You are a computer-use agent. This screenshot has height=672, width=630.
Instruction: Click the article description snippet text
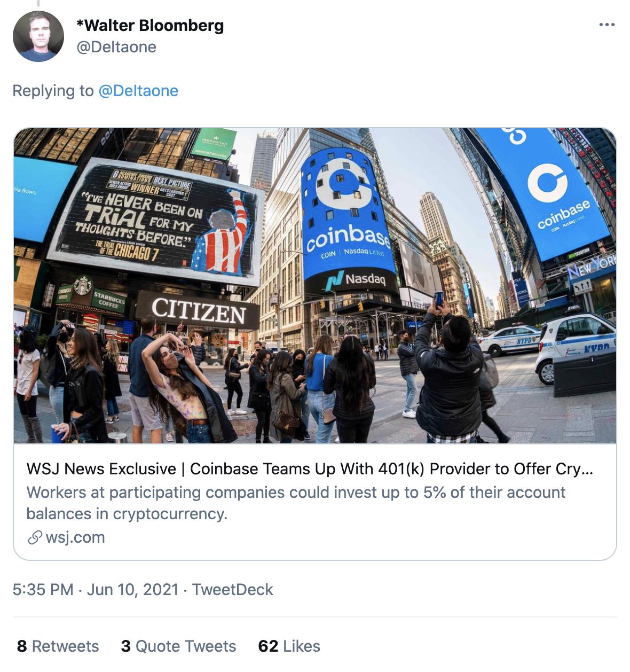(296, 502)
